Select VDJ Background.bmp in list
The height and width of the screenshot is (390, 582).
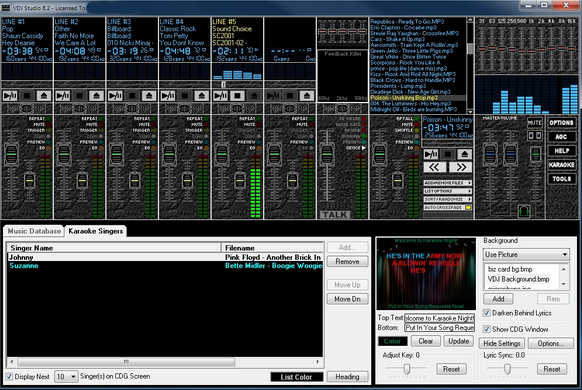click(x=519, y=279)
